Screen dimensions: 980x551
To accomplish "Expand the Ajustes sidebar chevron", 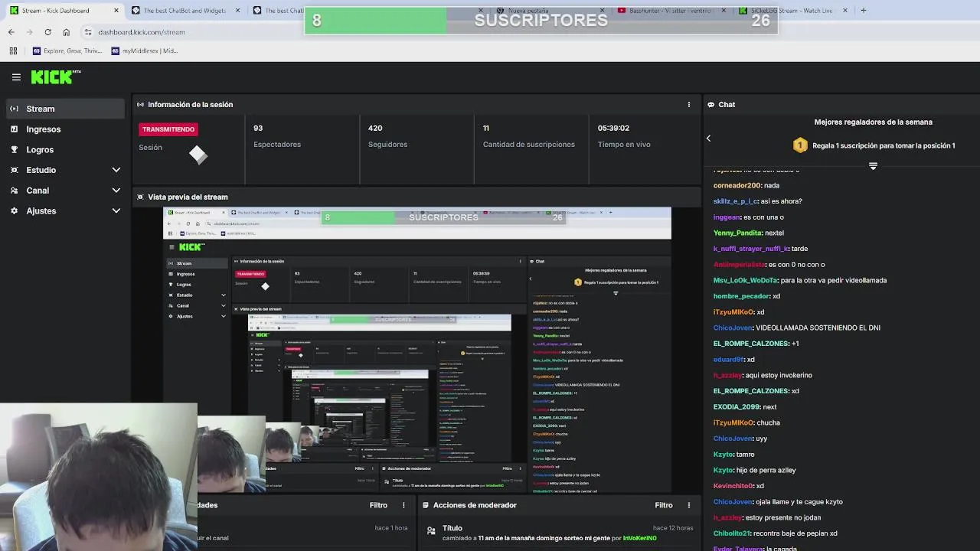I will [116, 210].
